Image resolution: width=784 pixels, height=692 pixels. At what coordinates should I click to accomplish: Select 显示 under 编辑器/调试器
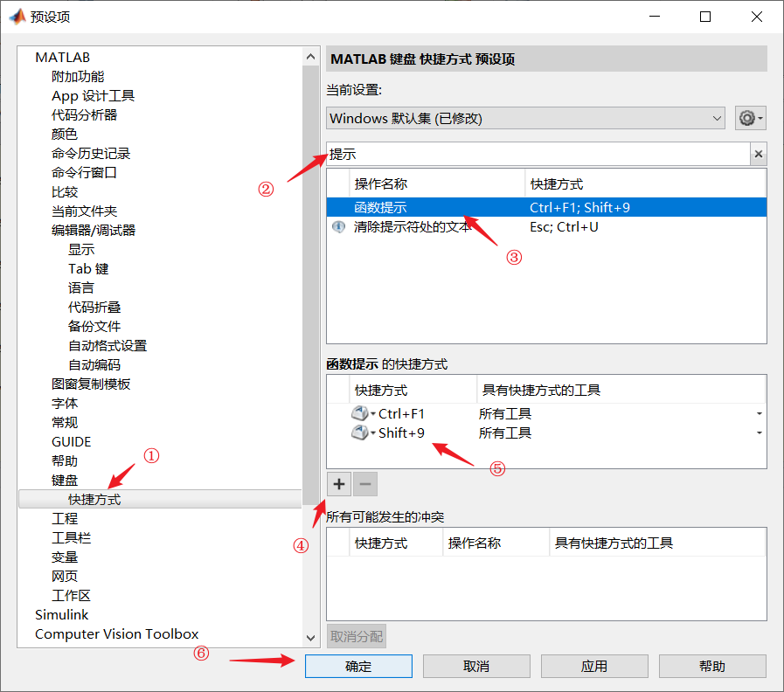tap(81, 250)
